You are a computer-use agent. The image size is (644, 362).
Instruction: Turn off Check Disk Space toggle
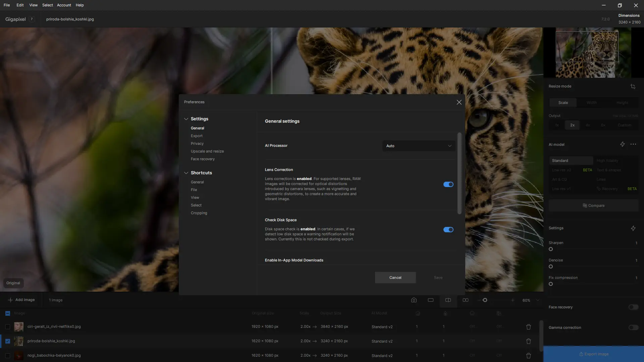(x=448, y=230)
